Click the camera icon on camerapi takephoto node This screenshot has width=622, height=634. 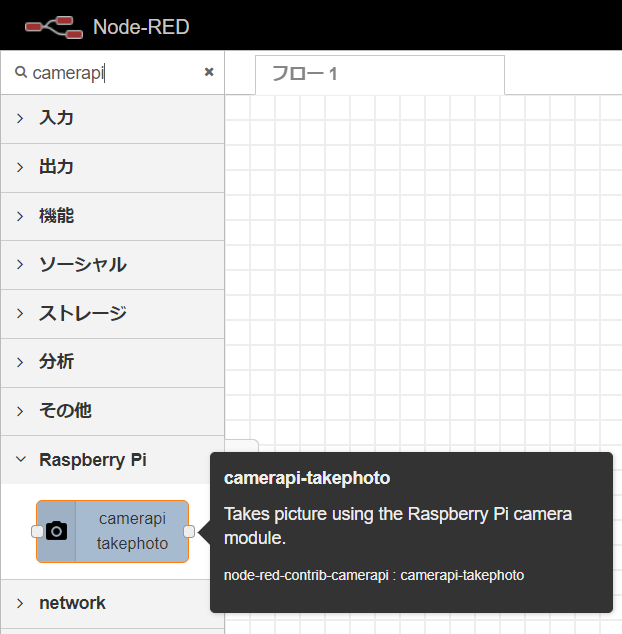point(56,531)
